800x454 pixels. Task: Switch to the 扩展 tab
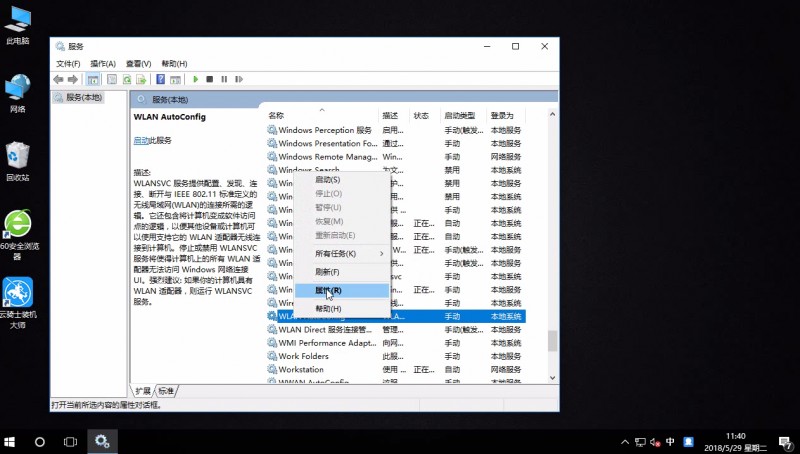coord(143,391)
